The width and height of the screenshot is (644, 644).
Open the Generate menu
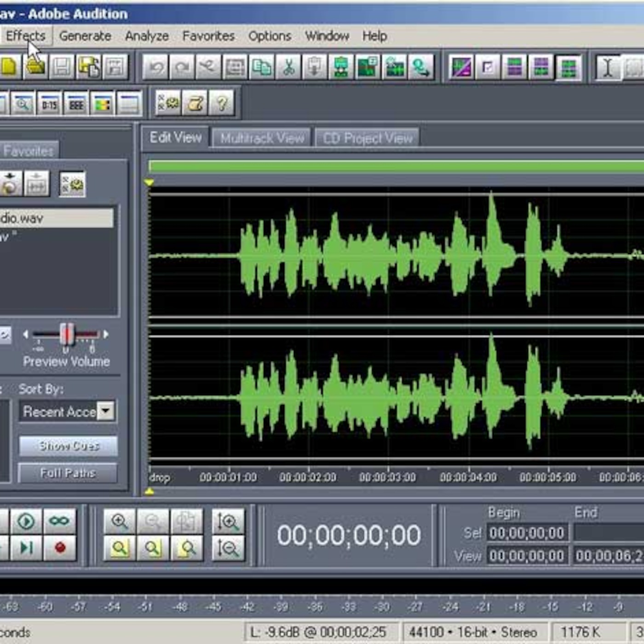[85, 36]
